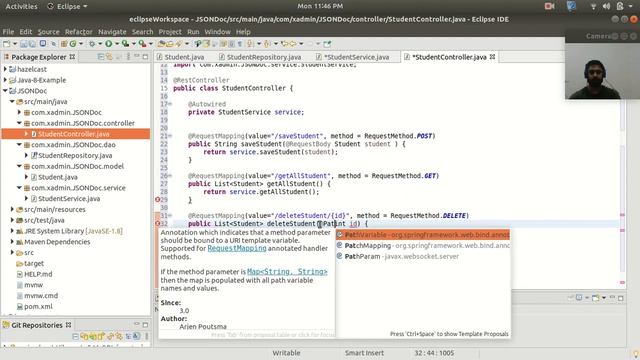Click the Save toolbar icon
This screenshot has height=360, width=640.
point(24,44)
